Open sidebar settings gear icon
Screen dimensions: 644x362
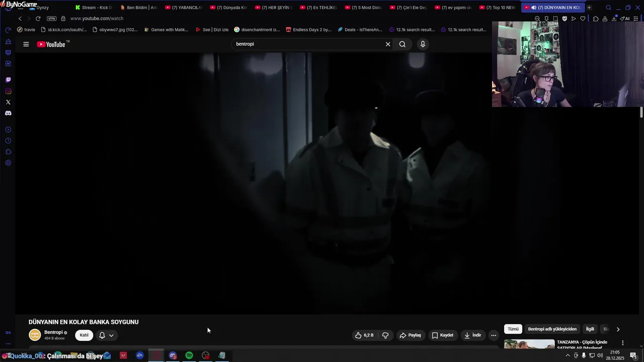tap(8, 163)
